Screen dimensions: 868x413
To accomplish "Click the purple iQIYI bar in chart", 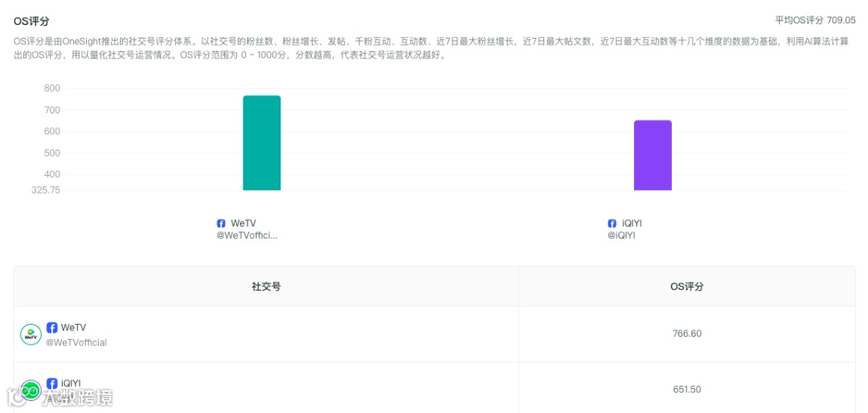I will (x=653, y=155).
